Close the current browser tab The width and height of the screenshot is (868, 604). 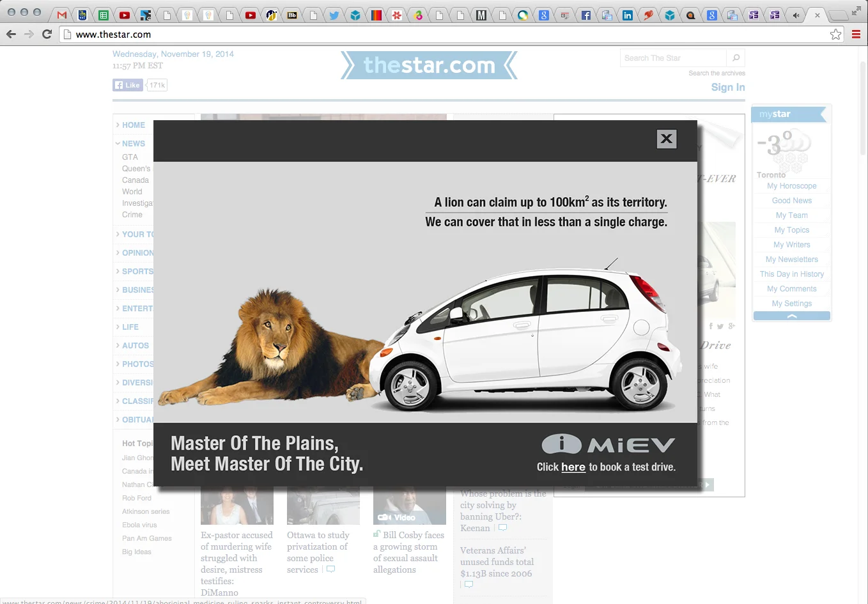point(817,15)
